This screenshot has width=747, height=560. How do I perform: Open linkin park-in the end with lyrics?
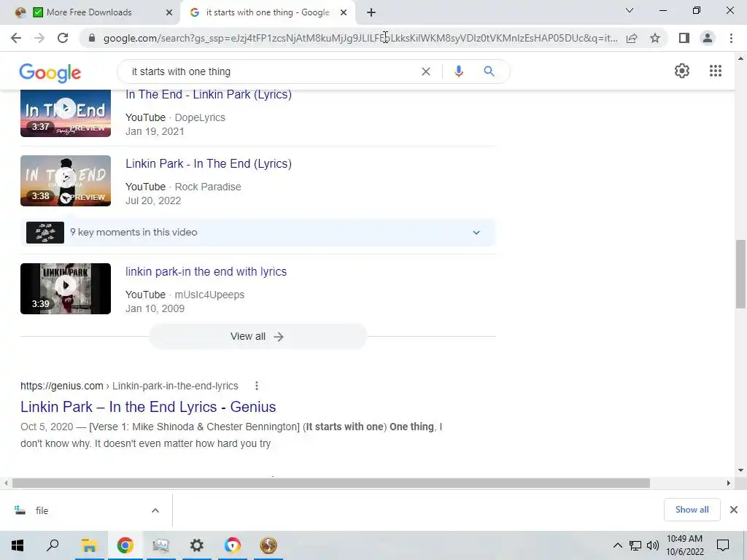click(x=206, y=271)
